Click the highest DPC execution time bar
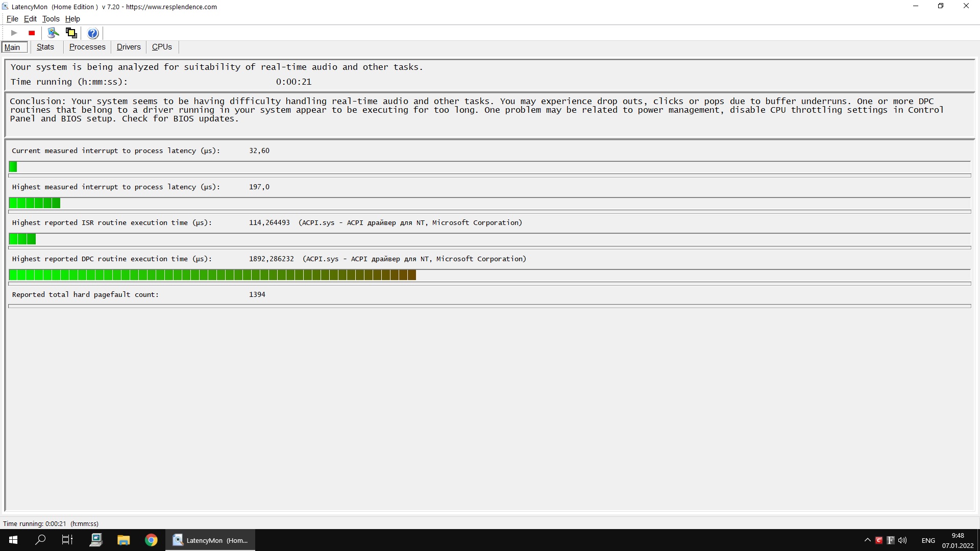Screen dimensions: 980x551 tap(212, 275)
